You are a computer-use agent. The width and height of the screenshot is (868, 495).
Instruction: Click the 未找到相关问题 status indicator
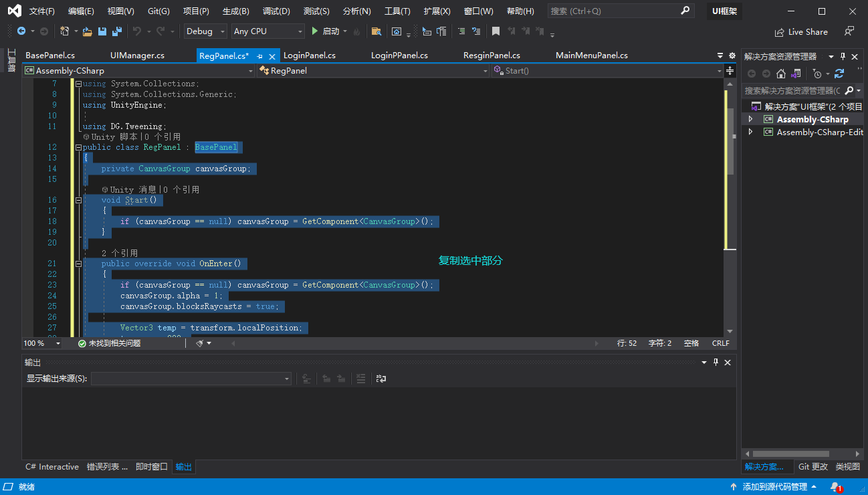click(109, 343)
